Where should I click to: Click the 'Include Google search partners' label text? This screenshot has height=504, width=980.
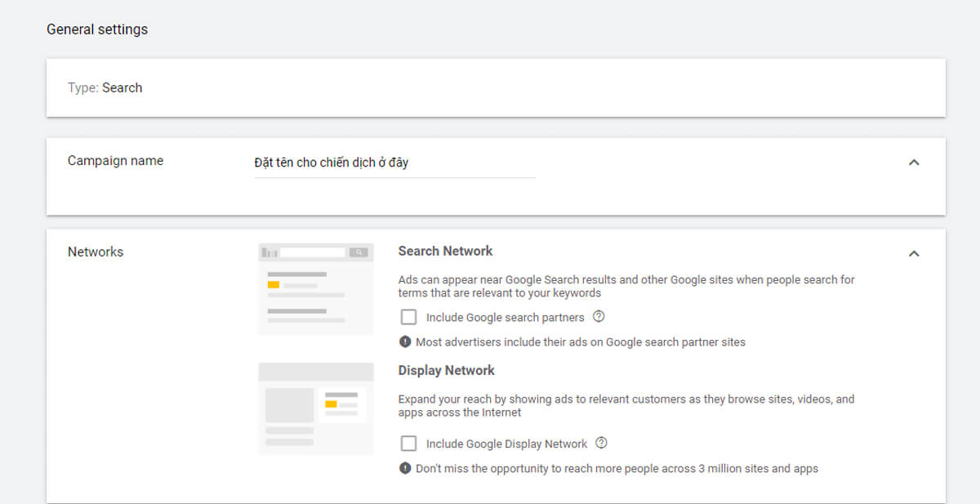tap(505, 318)
